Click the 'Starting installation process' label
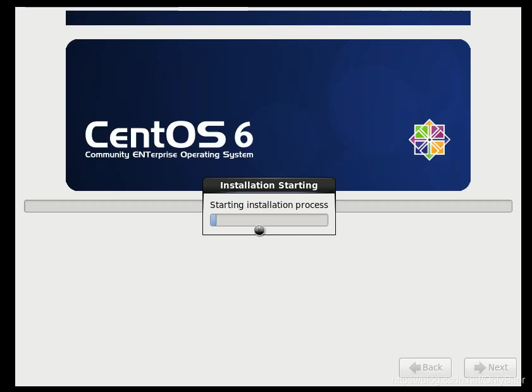Viewport: 532px width, 392px height. tap(269, 205)
